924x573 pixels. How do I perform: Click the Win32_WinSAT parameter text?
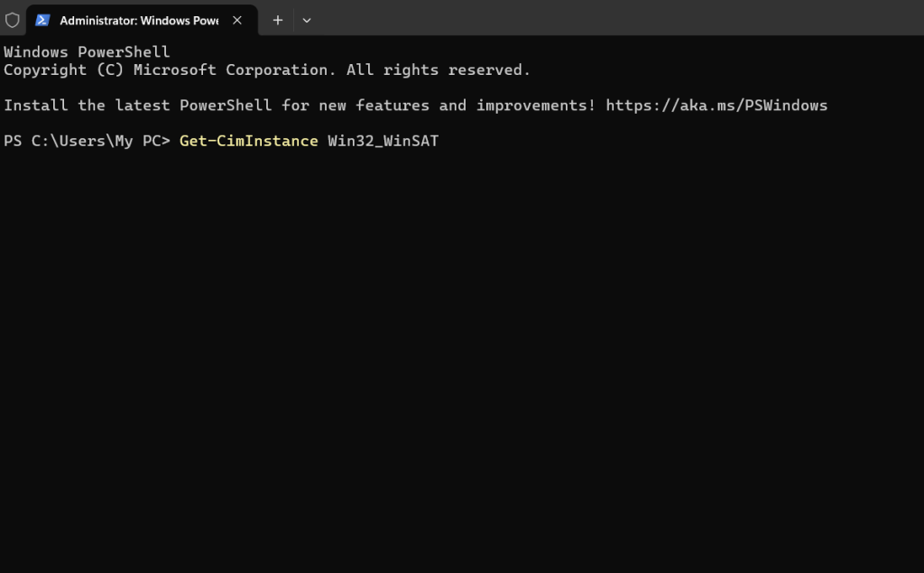point(383,141)
